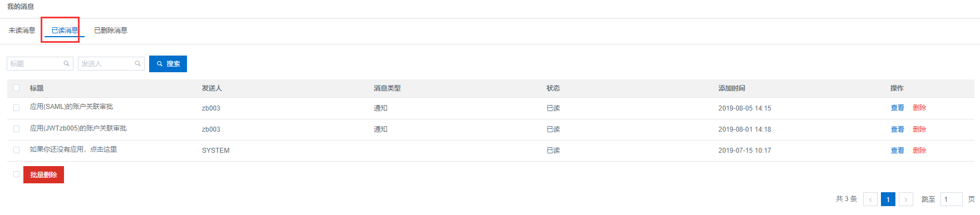Image resolution: width=980 pixels, height=215 pixels.
Task: Open the 已删除消息 tab
Action: [x=111, y=31]
